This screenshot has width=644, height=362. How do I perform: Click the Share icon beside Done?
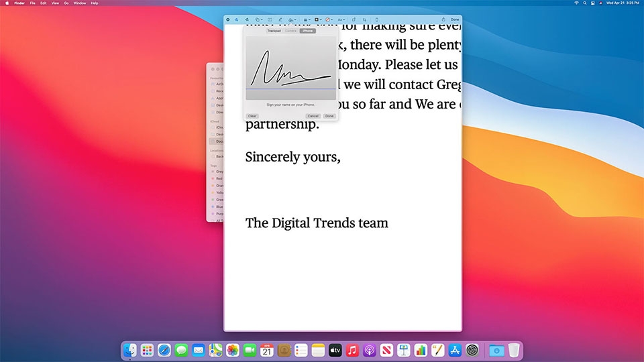coord(443,19)
